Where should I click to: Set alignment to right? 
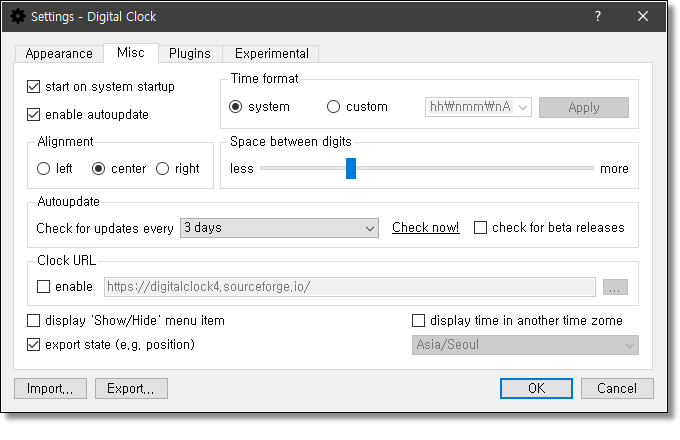tap(162, 168)
